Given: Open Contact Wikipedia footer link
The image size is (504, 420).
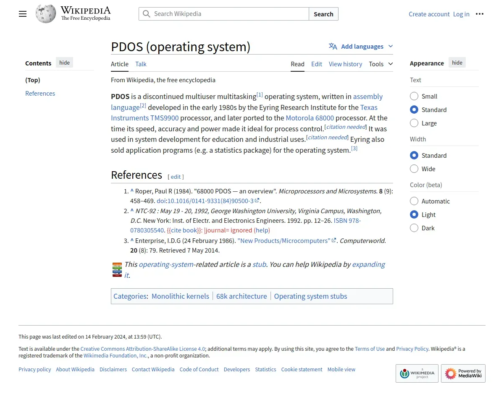Looking at the screenshot, I should point(153,369).
